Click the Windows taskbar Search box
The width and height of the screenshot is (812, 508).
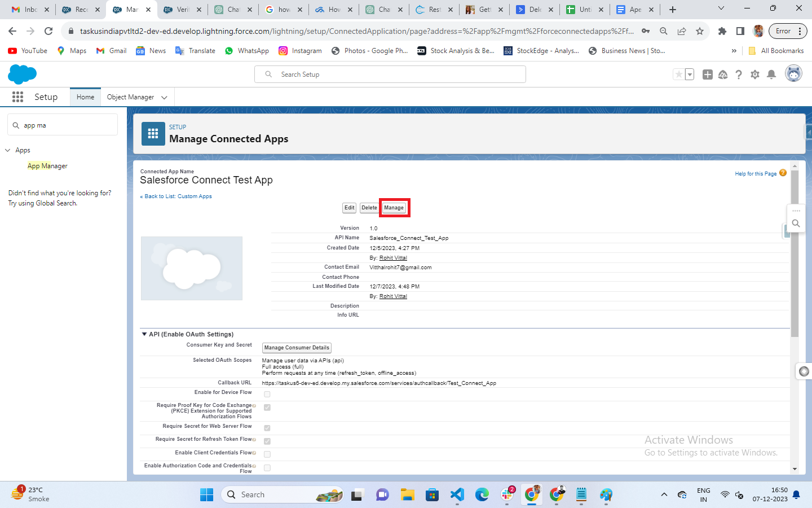(x=282, y=495)
